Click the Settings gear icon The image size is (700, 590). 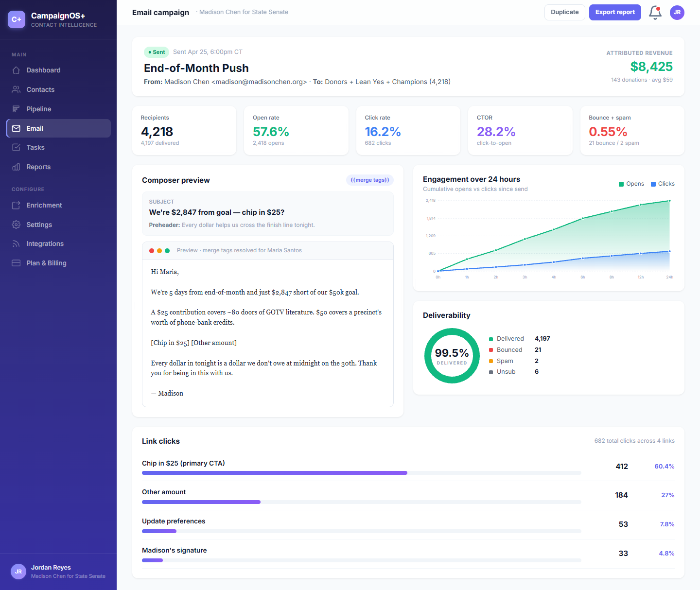tap(16, 225)
